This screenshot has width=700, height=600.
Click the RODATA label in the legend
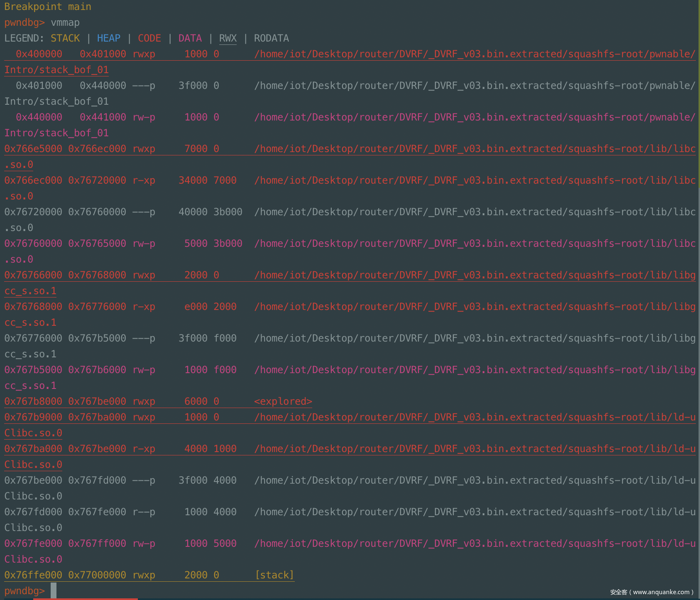coord(271,38)
